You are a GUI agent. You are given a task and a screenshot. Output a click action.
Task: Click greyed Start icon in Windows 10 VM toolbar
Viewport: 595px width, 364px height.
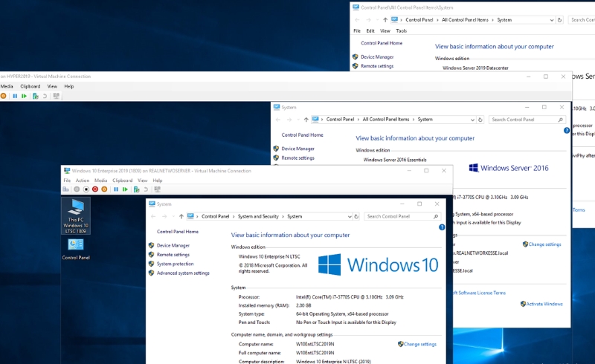pos(77,189)
